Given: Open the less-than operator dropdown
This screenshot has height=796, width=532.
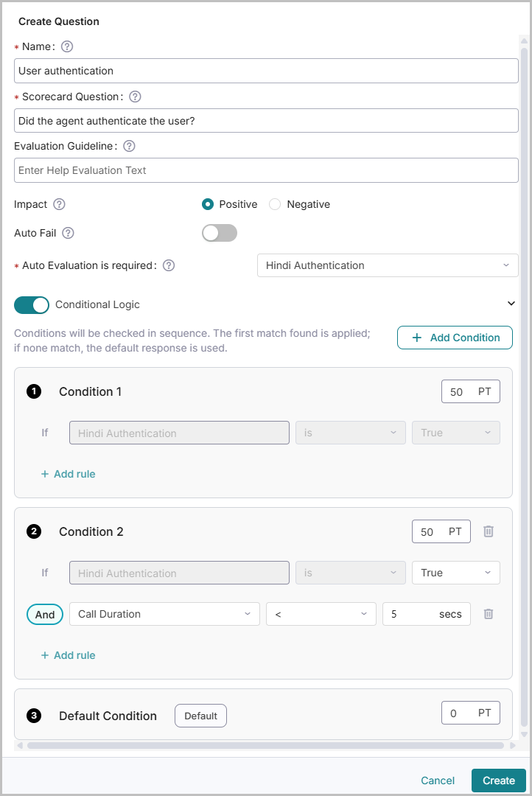Looking at the screenshot, I should tap(321, 614).
